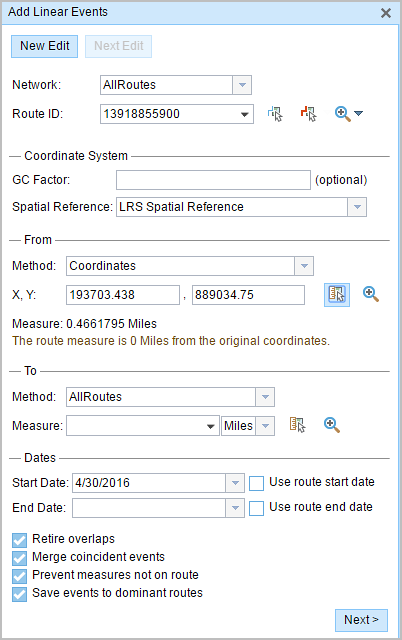Click the New Edit button
This screenshot has width=402, height=640.
click(x=44, y=46)
